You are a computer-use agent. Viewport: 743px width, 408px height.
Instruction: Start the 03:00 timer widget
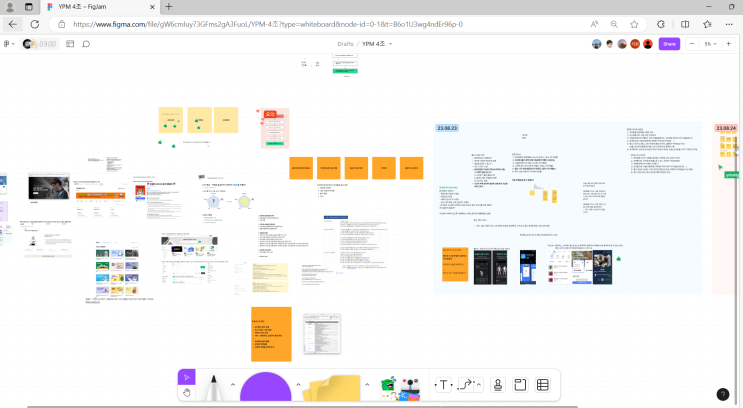point(40,44)
